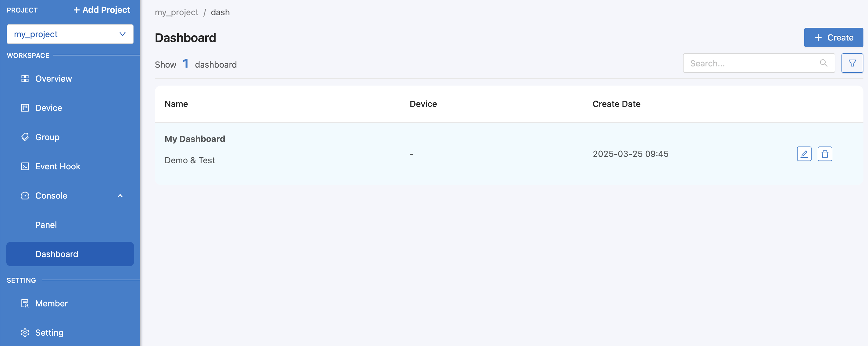This screenshot has height=346, width=868.
Task: Click the Event Hook terminal icon
Action: point(25,167)
